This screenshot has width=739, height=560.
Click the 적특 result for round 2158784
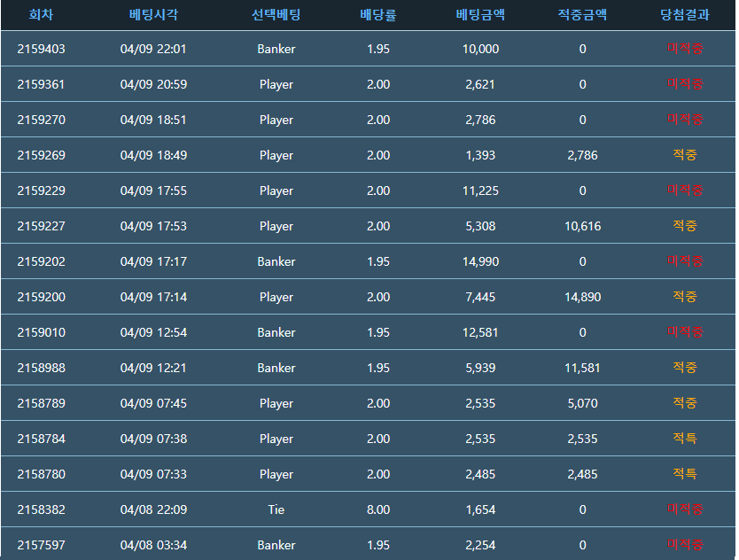pos(684,439)
